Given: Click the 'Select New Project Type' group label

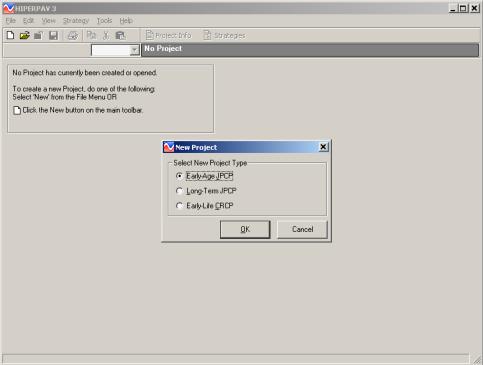Looking at the screenshot, I should 210,163.
